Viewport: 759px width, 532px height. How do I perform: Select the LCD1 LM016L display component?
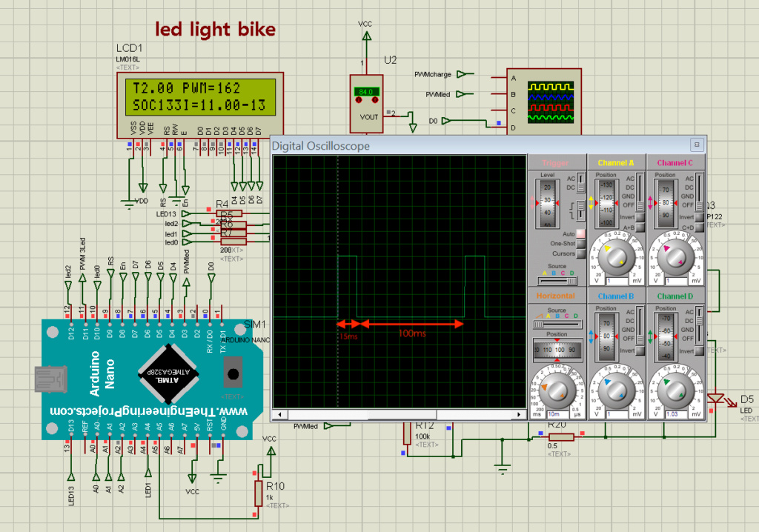200,105
